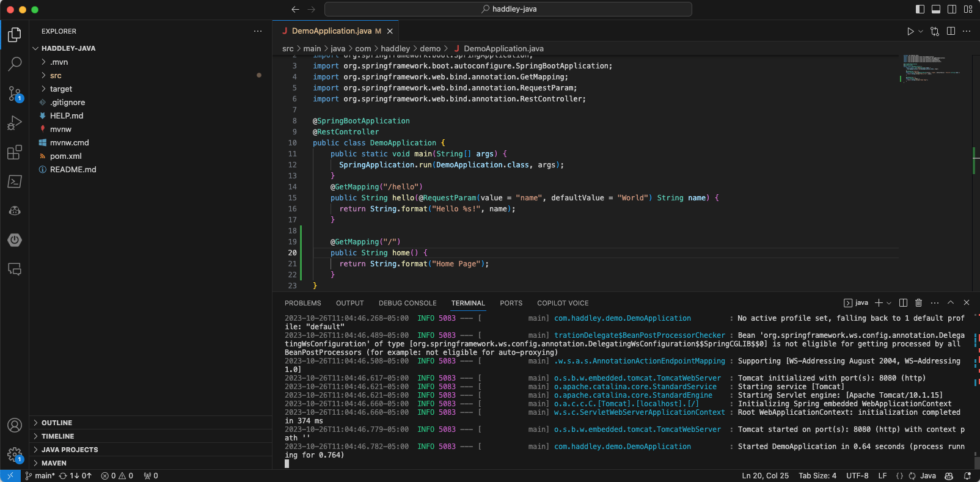Toggle the primary side bar layout button

[920, 9]
